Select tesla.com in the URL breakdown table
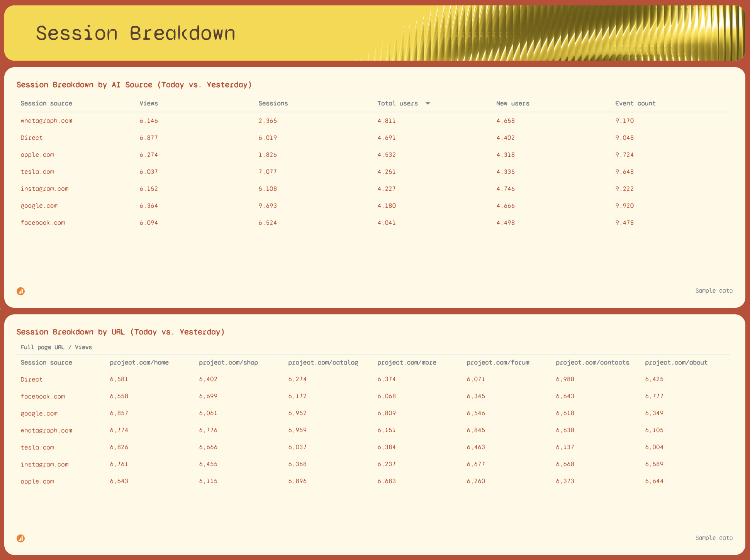The image size is (750, 560). tap(37, 447)
